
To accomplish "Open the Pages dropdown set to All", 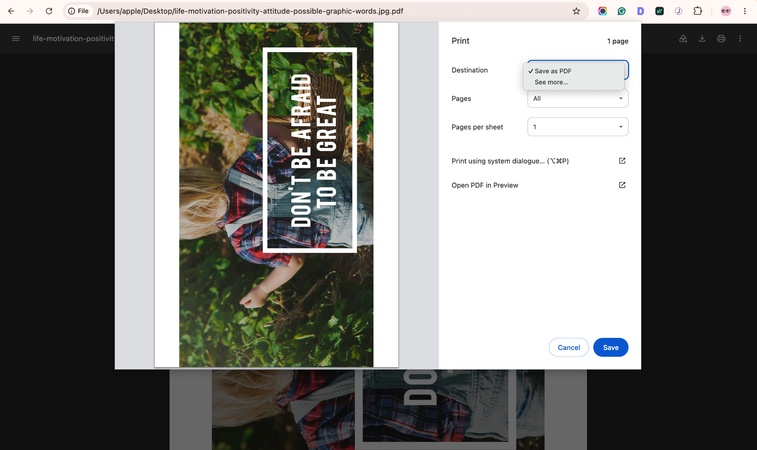I will tap(578, 98).
